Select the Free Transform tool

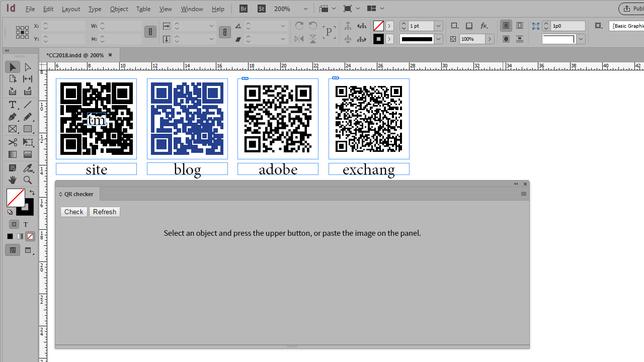pos(28,142)
